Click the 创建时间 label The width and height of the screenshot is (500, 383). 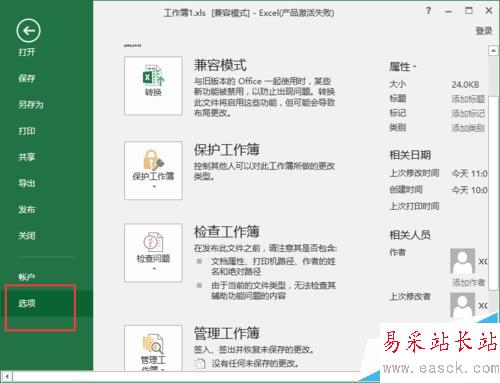pos(406,190)
